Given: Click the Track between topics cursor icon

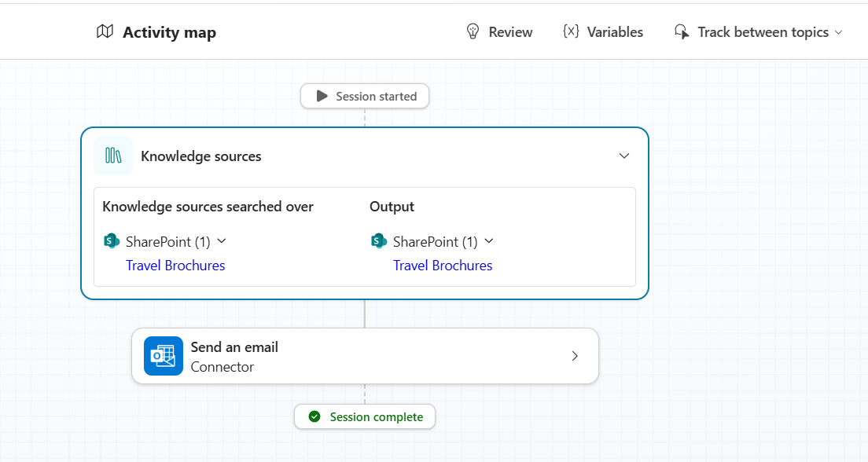Looking at the screenshot, I should [x=682, y=32].
